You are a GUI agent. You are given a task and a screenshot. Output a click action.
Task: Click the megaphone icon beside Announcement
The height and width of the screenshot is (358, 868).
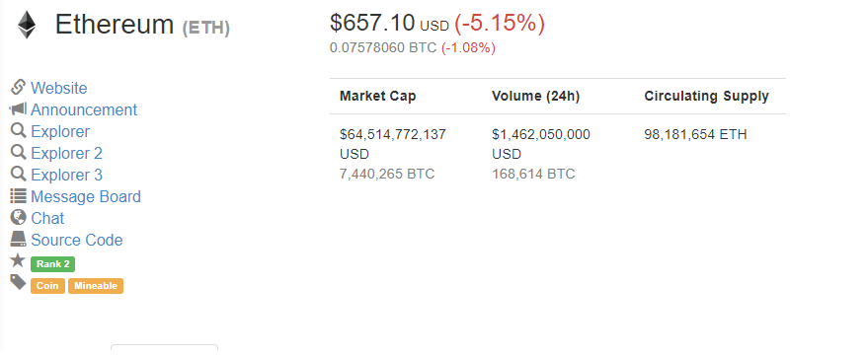tap(18, 108)
